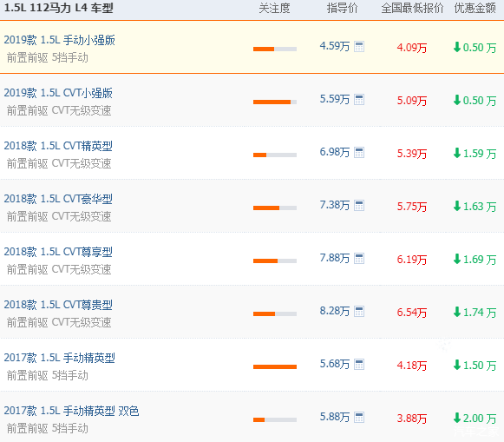
Task: Open calculator icon beside 4.59万 price
Action: [359, 47]
